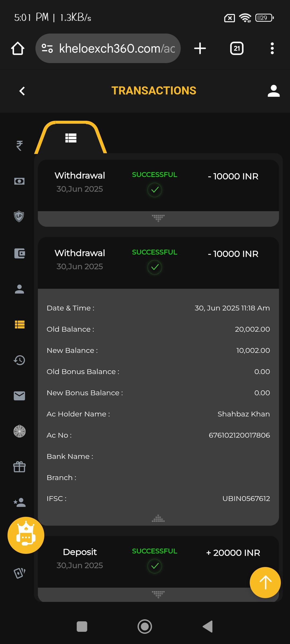The height and width of the screenshot is (644, 290).
Task: Click the wallet icon in sidebar
Action: click(x=19, y=253)
